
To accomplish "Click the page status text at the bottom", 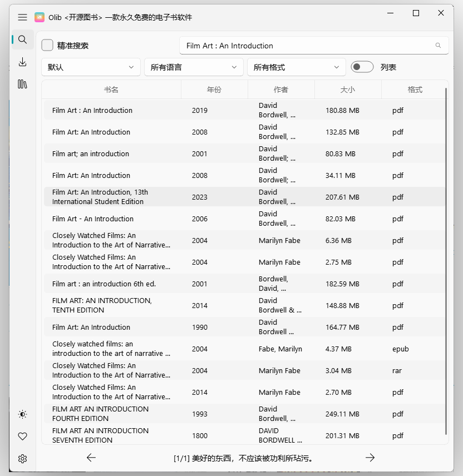I will point(243,458).
